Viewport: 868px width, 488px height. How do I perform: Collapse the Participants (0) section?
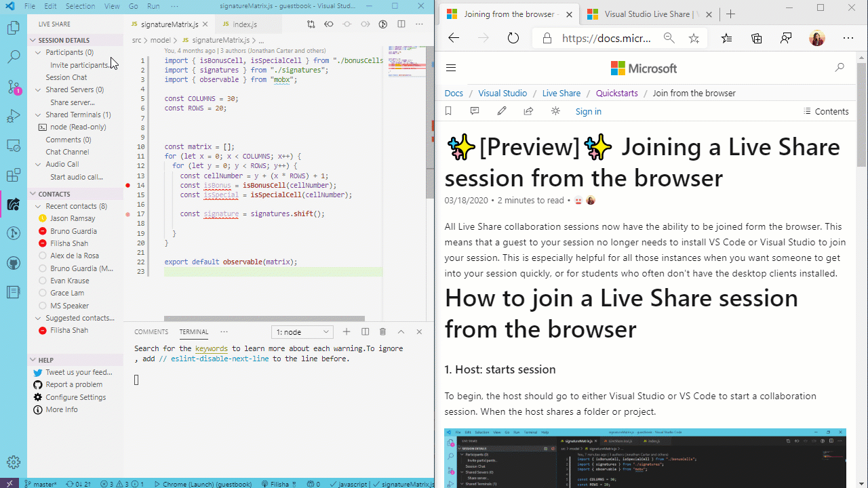pos(39,52)
